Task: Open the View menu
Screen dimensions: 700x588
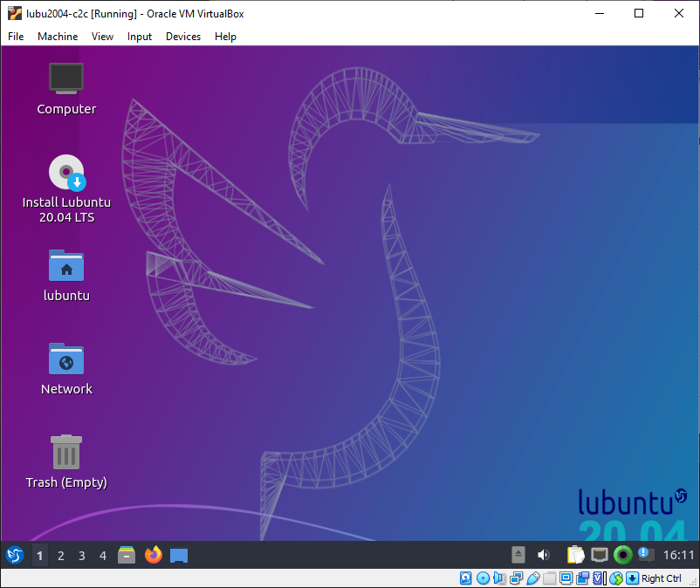Action: click(102, 37)
